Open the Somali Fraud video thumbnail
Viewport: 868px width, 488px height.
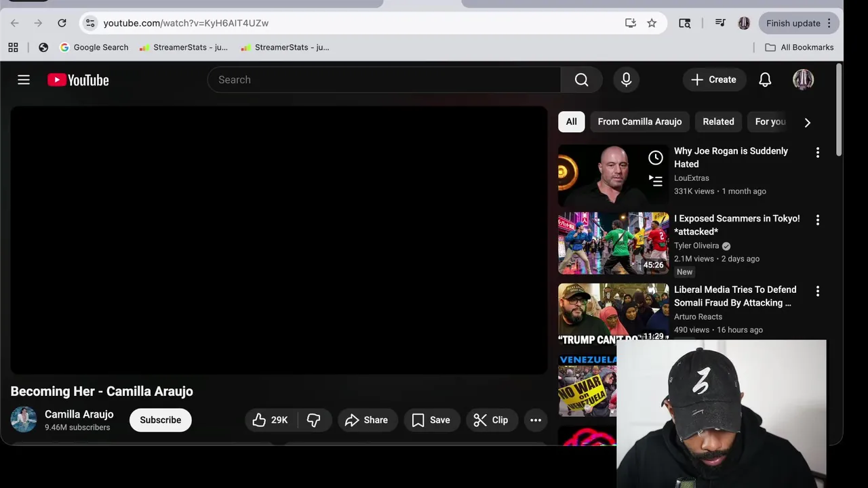(x=613, y=314)
